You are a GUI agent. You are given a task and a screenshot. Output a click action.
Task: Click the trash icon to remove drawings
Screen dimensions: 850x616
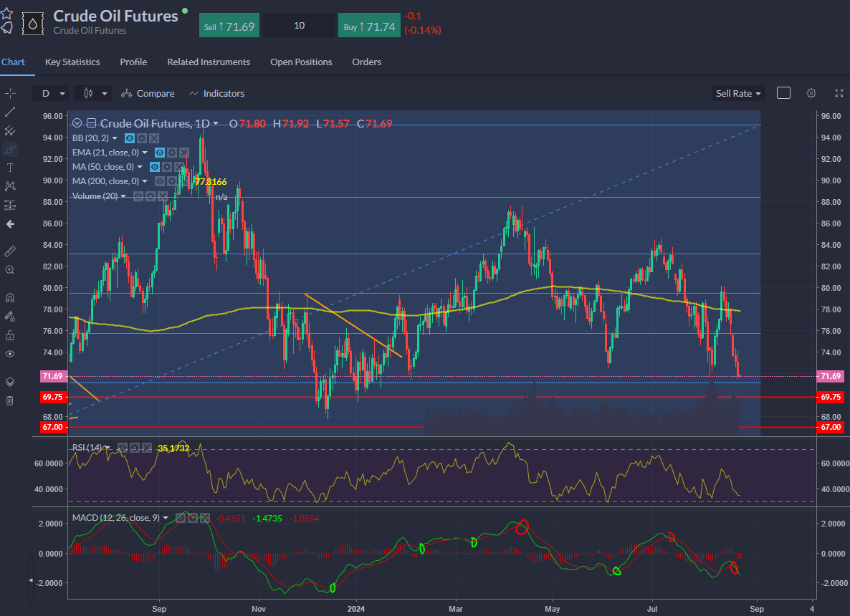[10, 400]
